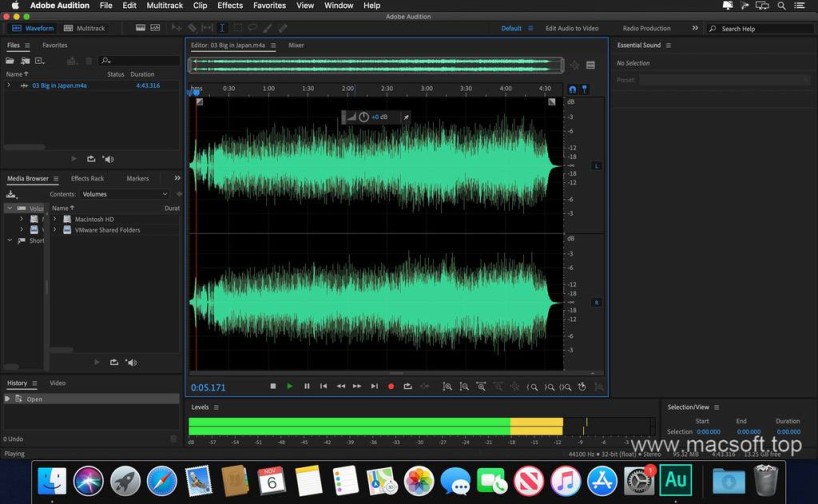Switch to Multitrack view
Screen dimensions: 818x504
click(x=89, y=28)
